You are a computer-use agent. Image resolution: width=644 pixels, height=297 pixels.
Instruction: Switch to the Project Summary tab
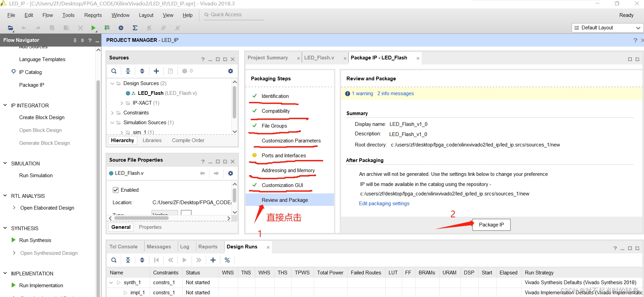pos(268,58)
